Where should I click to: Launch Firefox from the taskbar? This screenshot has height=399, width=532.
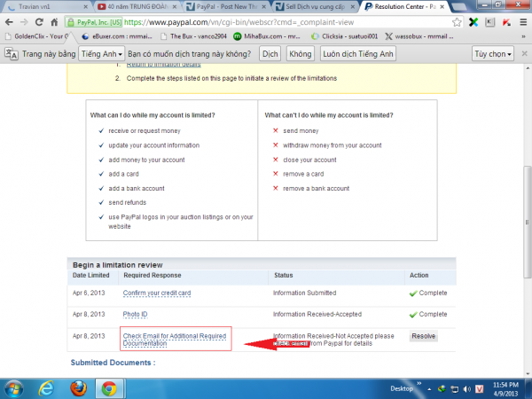pyautogui.click(x=78, y=388)
